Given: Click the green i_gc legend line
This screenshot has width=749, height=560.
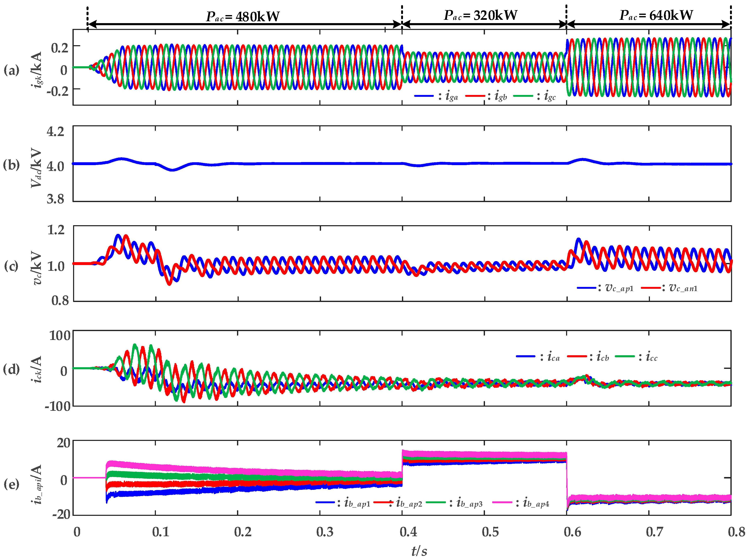Looking at the screenshot, I should click(x=523, y=96).
